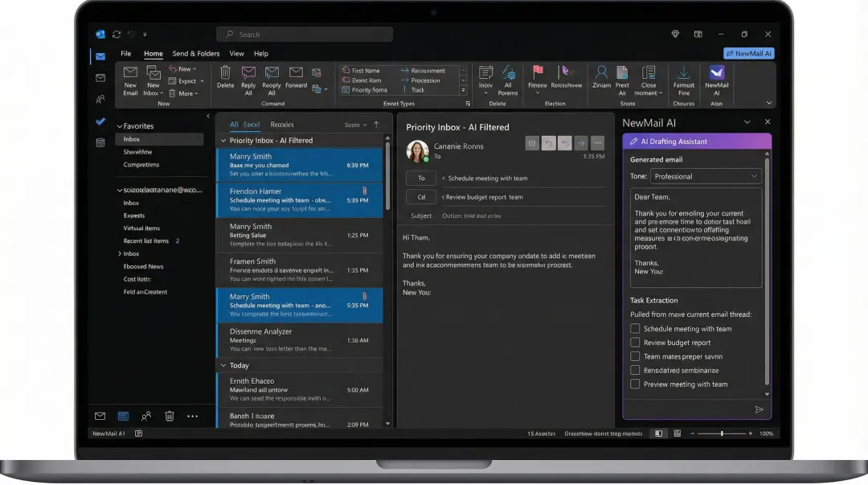Open the Tone dropdown set to Professional
This screenshot has height=485, width=868.
(x=706, y=175)
